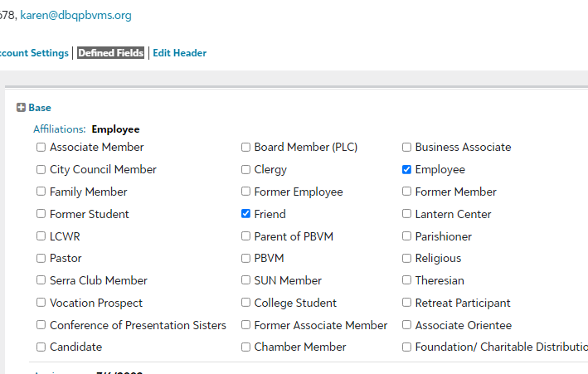Click the karen@dbqpbvms.org email link

tap(75, 15)
